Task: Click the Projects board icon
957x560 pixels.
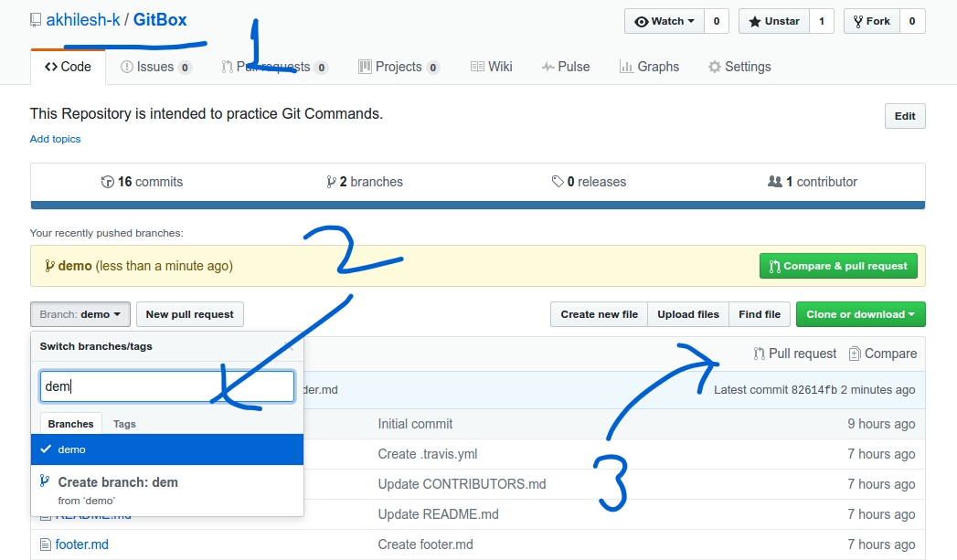Action: [x=365, y=67]
